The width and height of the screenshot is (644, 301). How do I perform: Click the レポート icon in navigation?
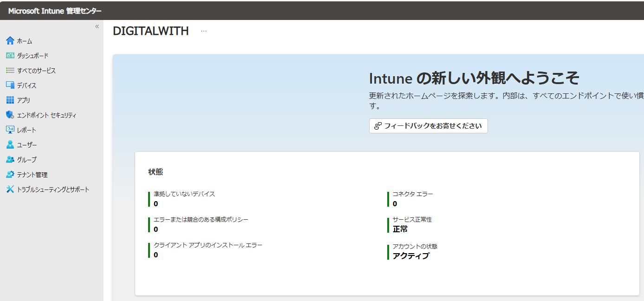tap(10, 130)
